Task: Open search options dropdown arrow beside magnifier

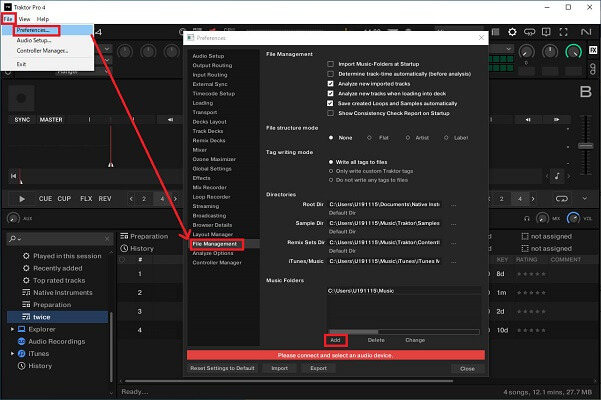Action: pos(19,240)
